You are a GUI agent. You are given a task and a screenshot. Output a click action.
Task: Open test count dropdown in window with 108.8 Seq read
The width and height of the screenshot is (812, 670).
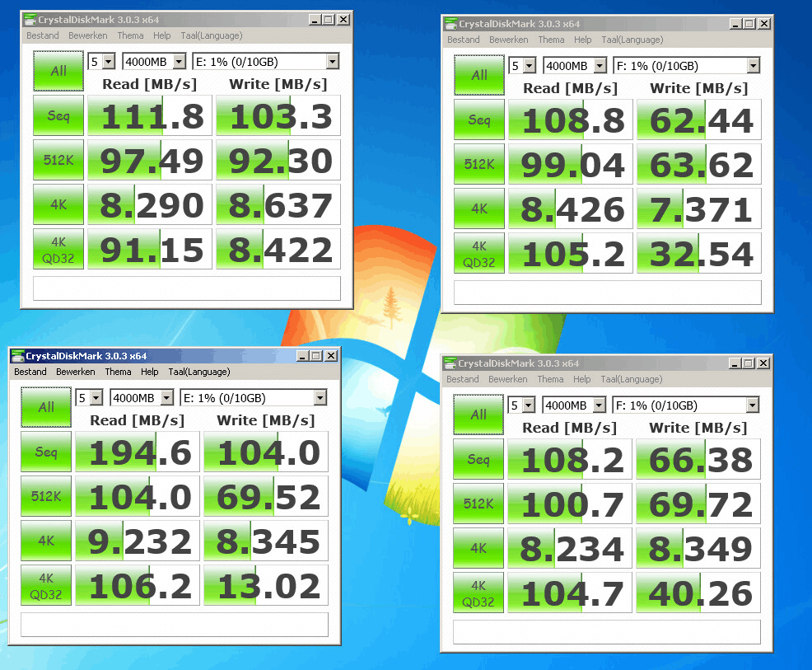(522, 66)
